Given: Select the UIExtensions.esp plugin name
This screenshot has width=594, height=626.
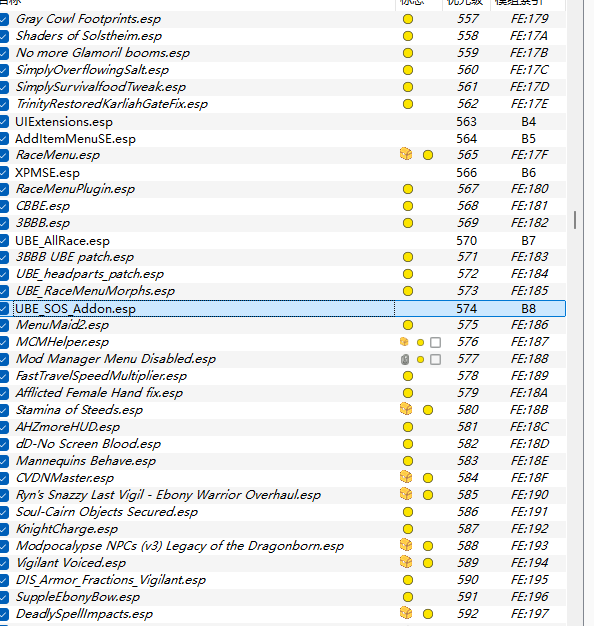Looking at the screenshot, I should point(64,122).
